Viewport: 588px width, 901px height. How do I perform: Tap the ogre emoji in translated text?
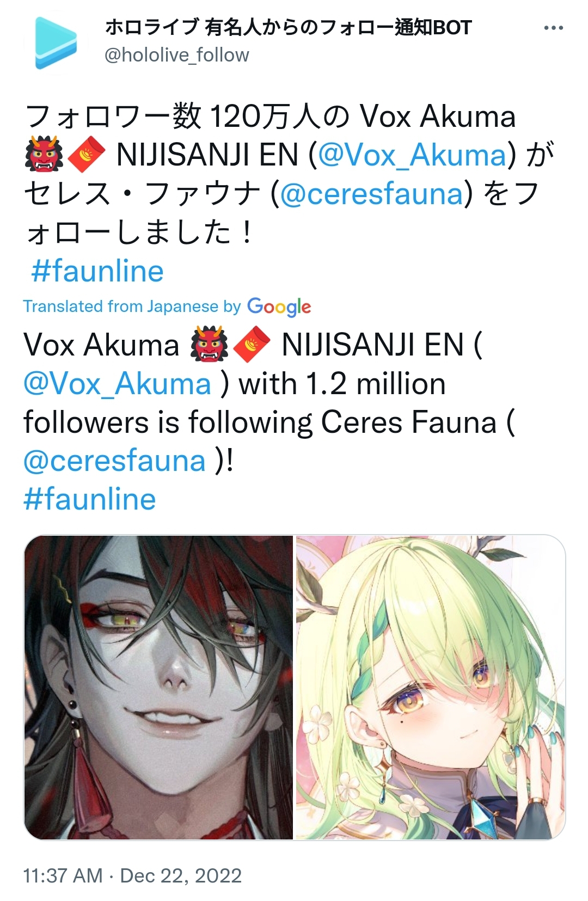(209, 344)
